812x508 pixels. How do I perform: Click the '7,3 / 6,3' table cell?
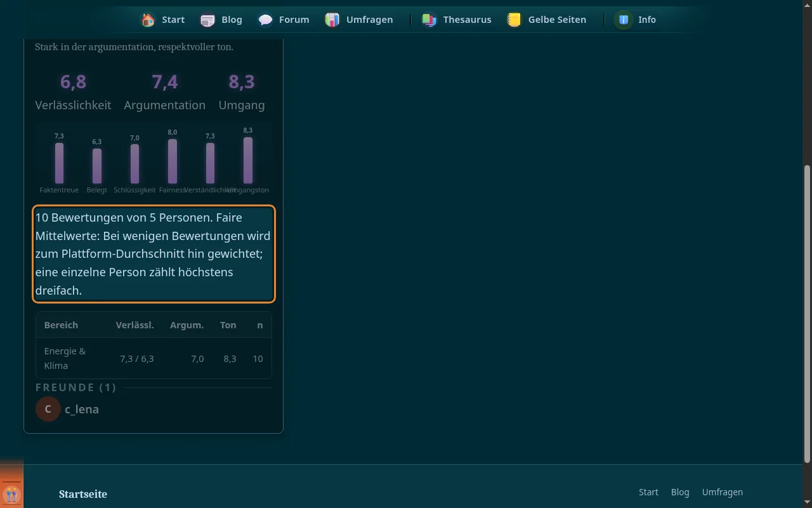137,359
